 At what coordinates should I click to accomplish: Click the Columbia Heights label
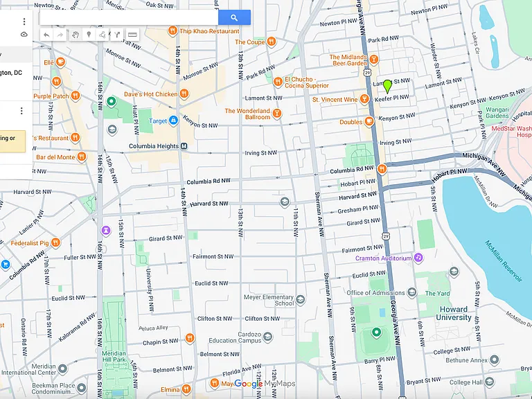click(x=154, y=146)
